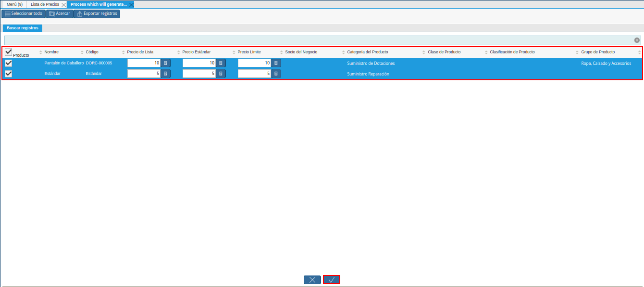Image resolution: width=644 pixels, height=287 pixels.
Task: Close the 'Process which will generate' tab
Action: 131,5
